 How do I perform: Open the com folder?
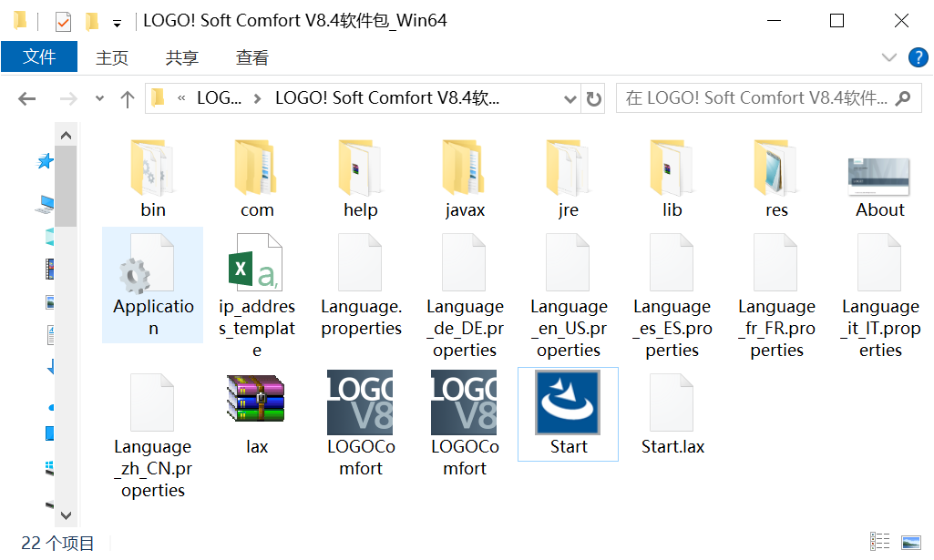(x=257, y=179)
